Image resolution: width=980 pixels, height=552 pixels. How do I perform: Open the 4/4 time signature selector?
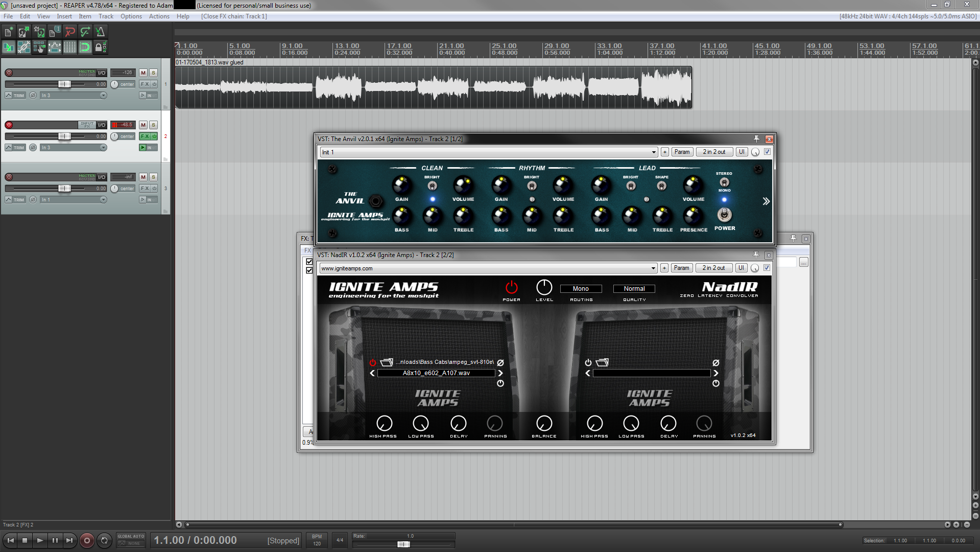tap(340, 540)
